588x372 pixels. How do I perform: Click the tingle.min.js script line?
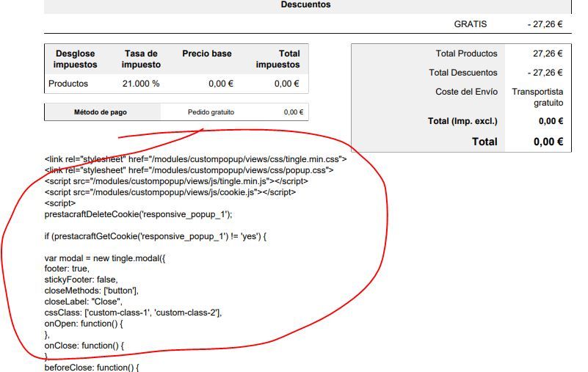(x=176, y=181)
